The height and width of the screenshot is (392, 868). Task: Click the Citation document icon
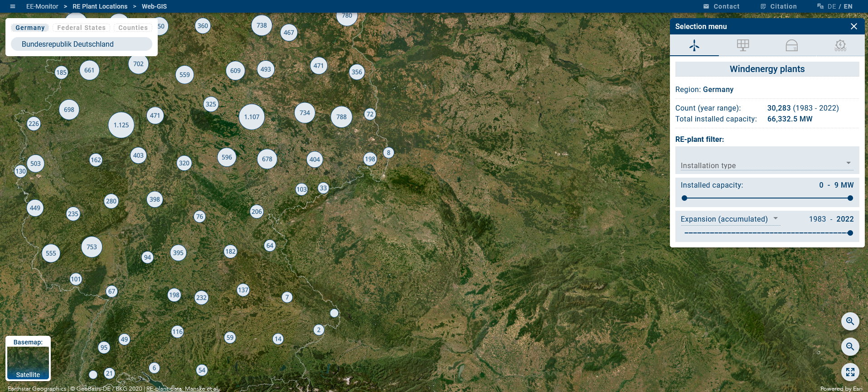click(763, 6)
